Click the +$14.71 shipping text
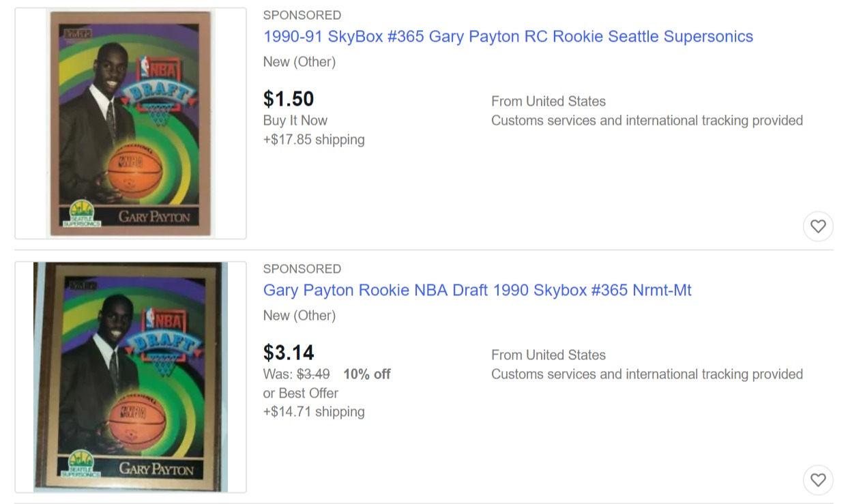This screenshot has width=848, height=504. coord(314,412)
